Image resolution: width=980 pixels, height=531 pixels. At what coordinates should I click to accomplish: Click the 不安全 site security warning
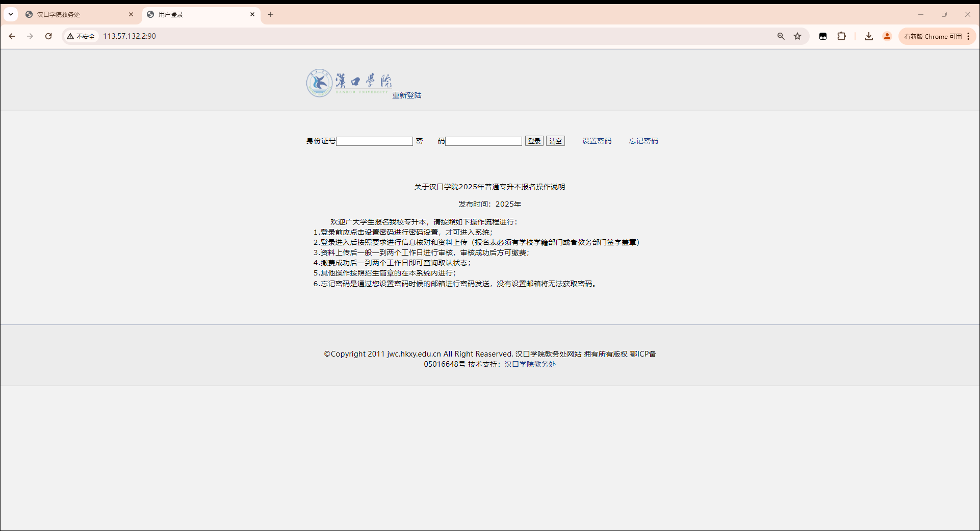point(81,36)
